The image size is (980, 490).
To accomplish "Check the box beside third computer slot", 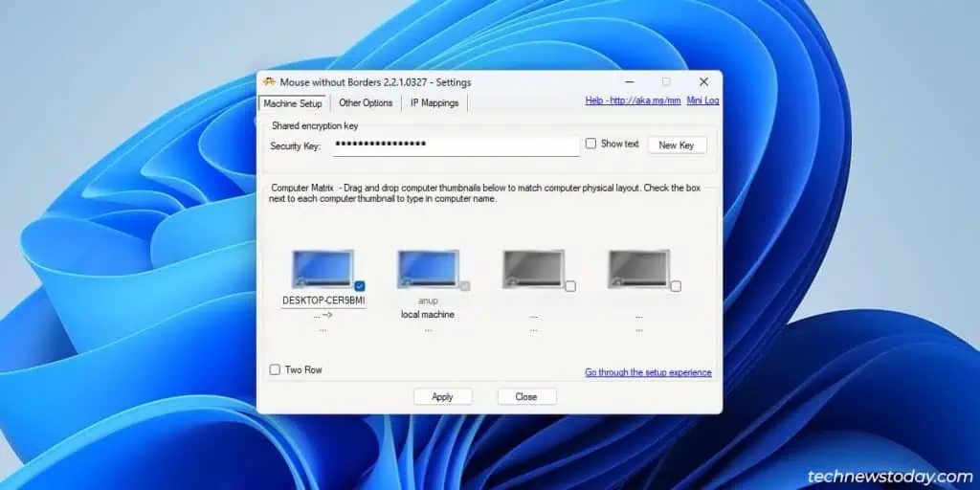I will tap(570, 286).
